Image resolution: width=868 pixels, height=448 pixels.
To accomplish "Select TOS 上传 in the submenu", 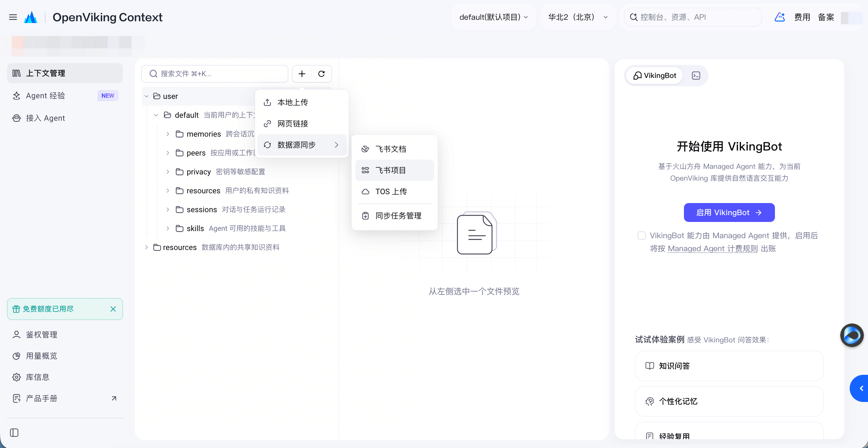I will pos(394,192).
